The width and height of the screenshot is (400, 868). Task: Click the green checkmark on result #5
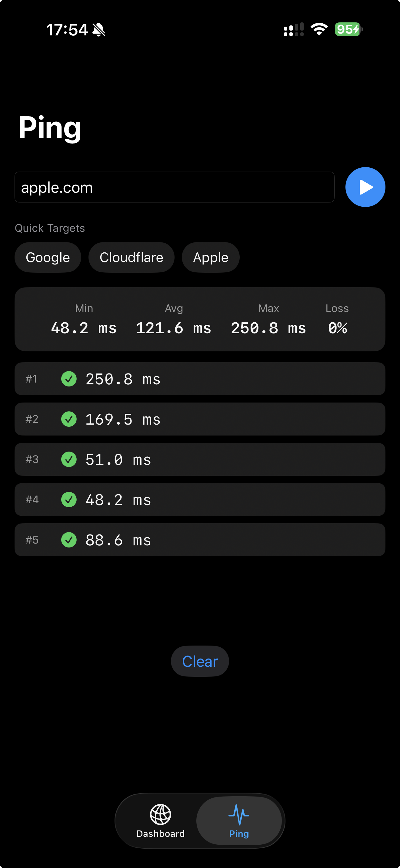pyautogui.click(x=69, y=540)
